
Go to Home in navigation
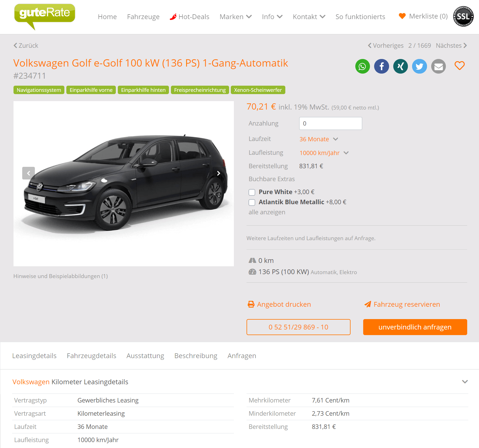107,17
